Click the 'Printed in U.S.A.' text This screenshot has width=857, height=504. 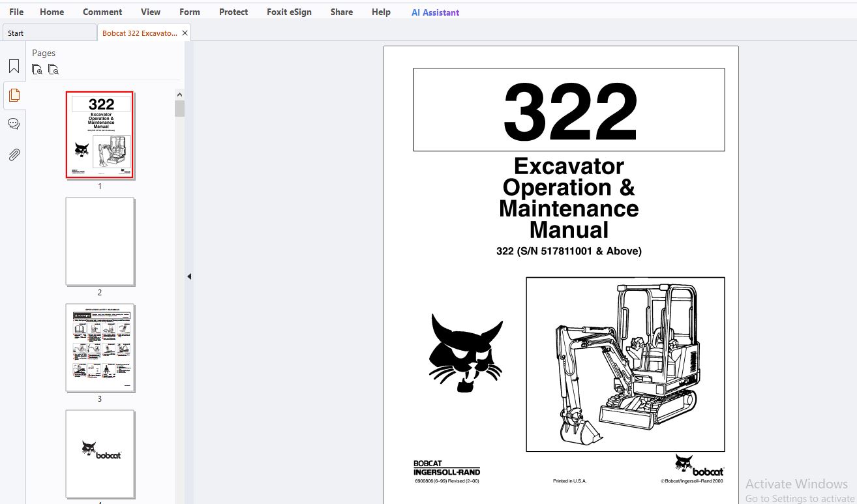(x=569, y=481)
